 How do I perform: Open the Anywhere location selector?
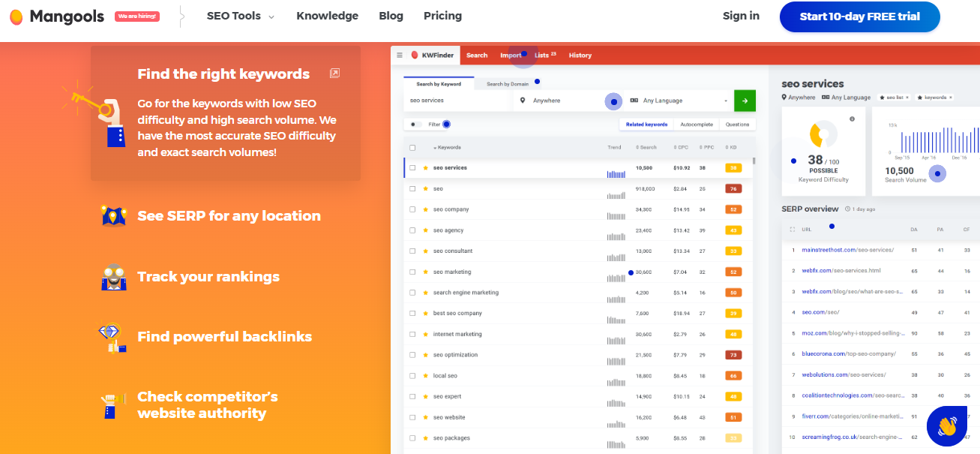tap(568, 101)
